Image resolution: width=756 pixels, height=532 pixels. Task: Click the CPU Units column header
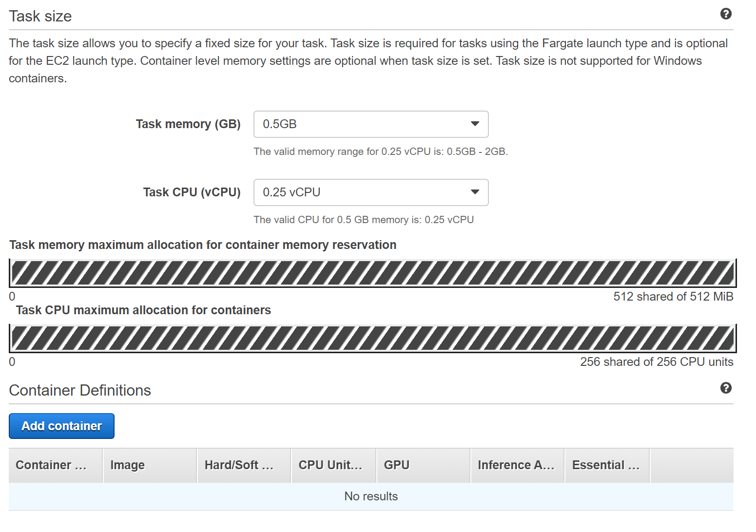point(330,465)
